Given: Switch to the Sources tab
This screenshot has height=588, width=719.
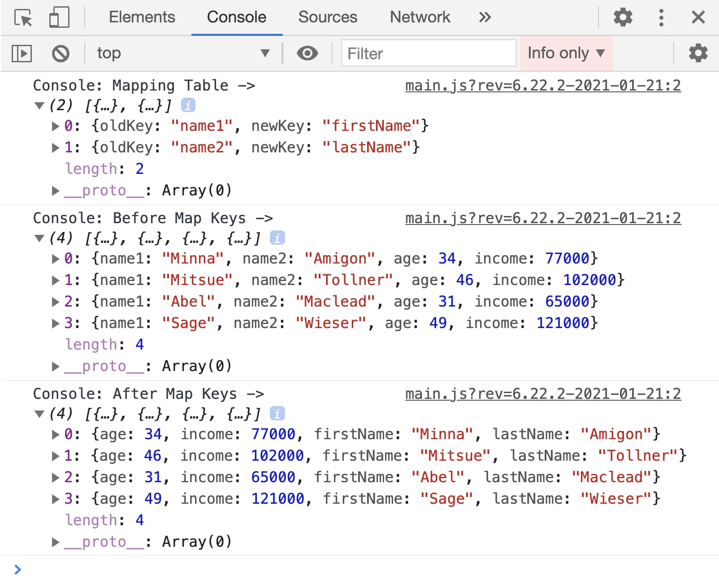Looking at the screenshot, I should pos(328,17).
